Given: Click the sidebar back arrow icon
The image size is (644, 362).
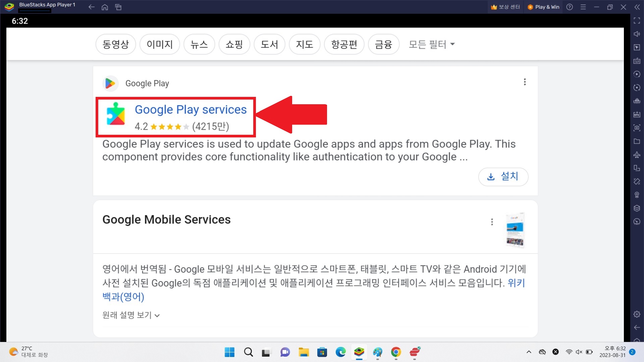Looking at the screenshot, I should [x=637, y=327].
